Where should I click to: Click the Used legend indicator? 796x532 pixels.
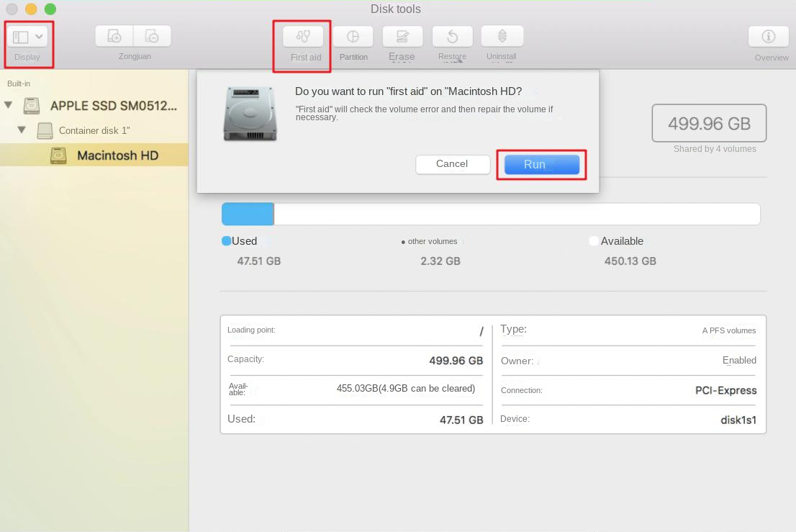tap(225, 240)
